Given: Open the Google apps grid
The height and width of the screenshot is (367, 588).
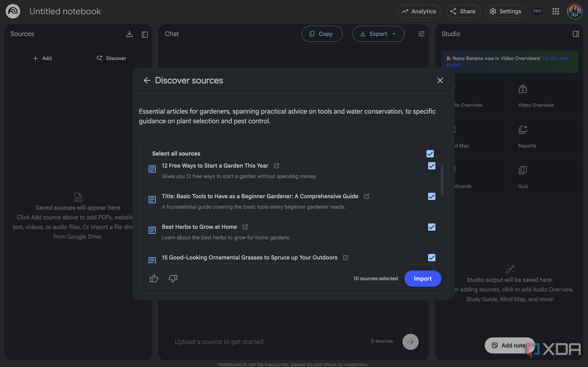Looking at the screenshot, I should (x=556, y=11).
